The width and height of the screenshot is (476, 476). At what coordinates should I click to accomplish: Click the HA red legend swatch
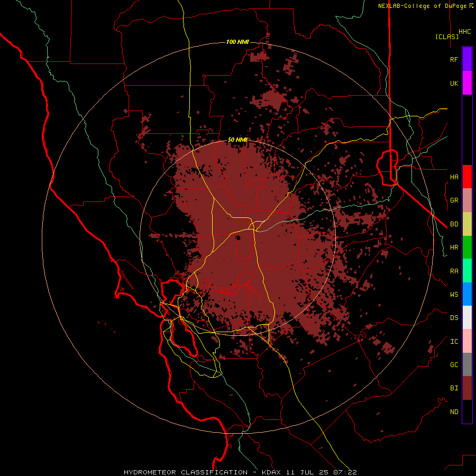tap(467, 177)
